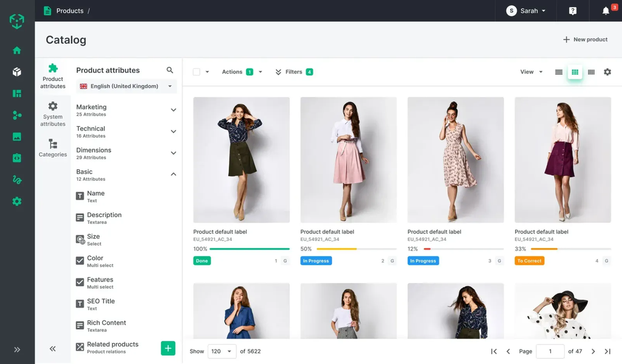The height and width of the screenshot is (364, 622).
Task: Open the English (United Kingdom) language dropdown
Action: coord(126,86)
